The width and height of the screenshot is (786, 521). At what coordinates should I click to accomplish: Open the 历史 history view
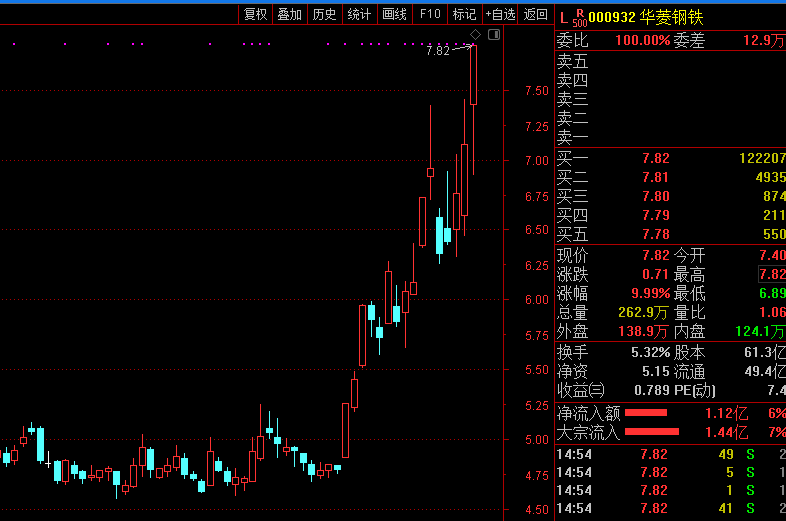click(x=324, y=14)
